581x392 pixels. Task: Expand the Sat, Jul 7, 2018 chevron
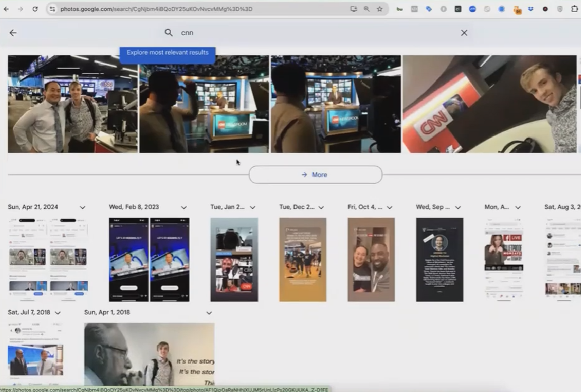coord(58,313)
